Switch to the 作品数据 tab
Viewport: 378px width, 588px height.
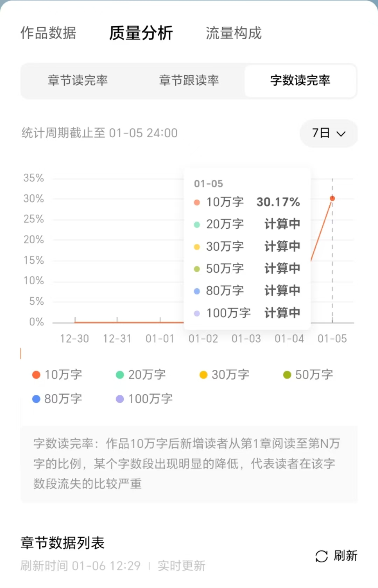pyautogui.click(x=48, y=33)
